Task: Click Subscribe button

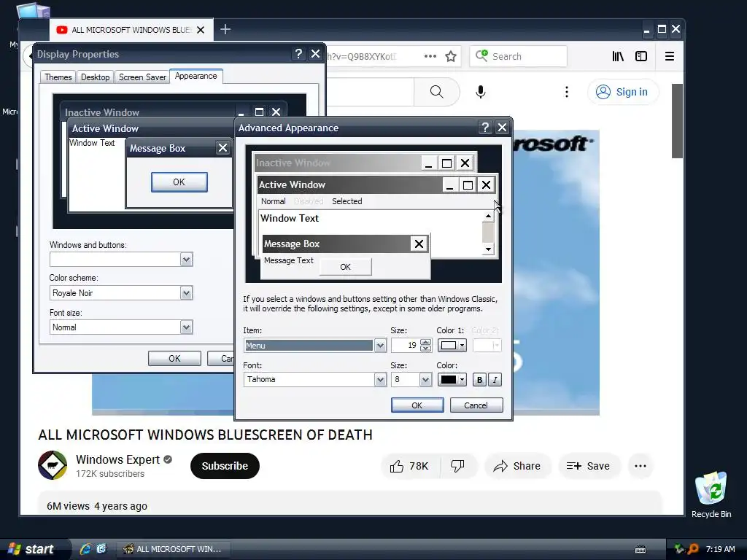Action: 225,466
